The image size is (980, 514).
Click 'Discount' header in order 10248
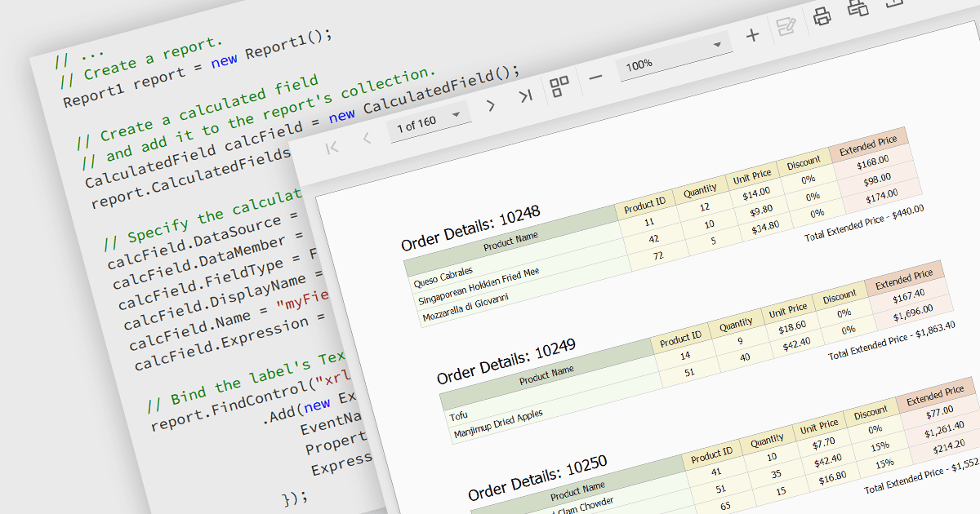[x=803, y=162]
